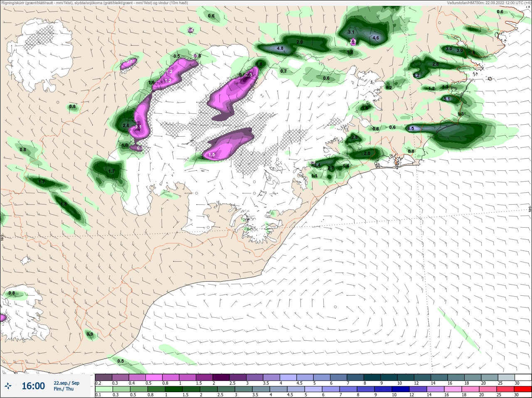The image size is (532, 398).
Task: Click the 4.6 precipitation value on map
Action: click(376, 38)
